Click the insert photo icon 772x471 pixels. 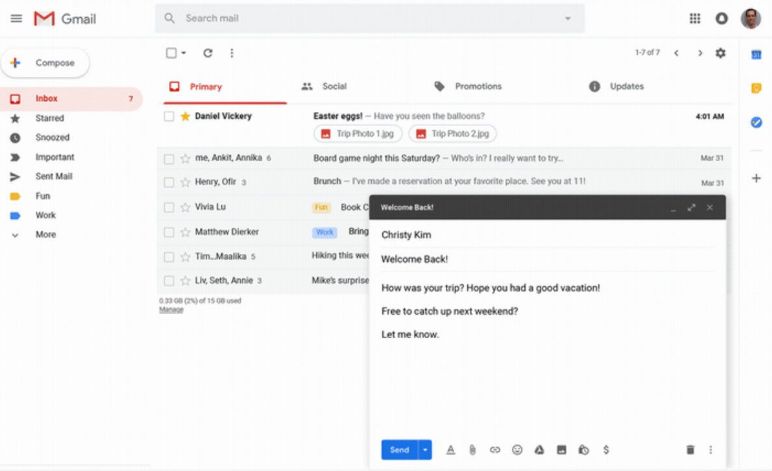click(561, 450)
